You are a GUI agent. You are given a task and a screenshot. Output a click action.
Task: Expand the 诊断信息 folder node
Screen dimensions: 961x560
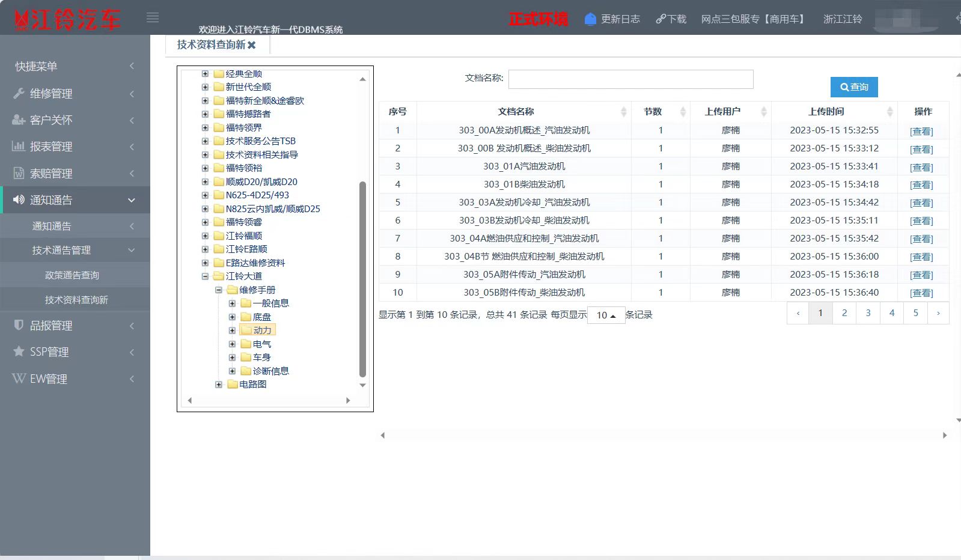pyautogui.click(x=232, y=371)
